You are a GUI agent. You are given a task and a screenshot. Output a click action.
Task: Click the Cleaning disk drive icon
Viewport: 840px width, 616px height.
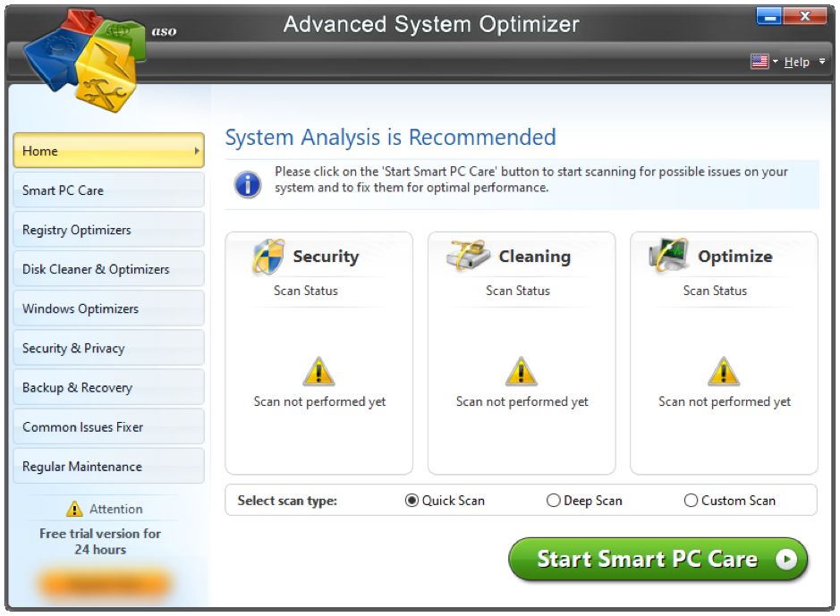point(468,256)
